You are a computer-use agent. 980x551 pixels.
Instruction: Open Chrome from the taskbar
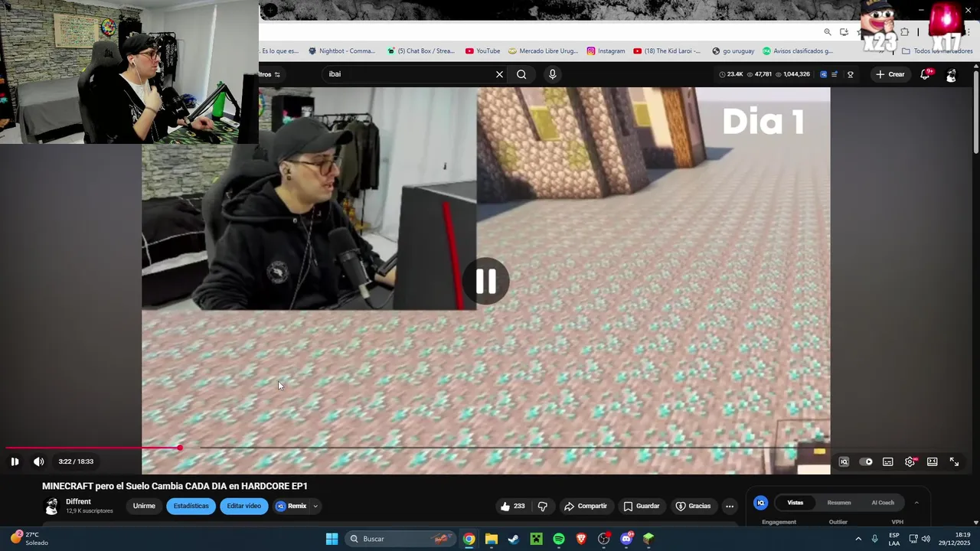469,539
